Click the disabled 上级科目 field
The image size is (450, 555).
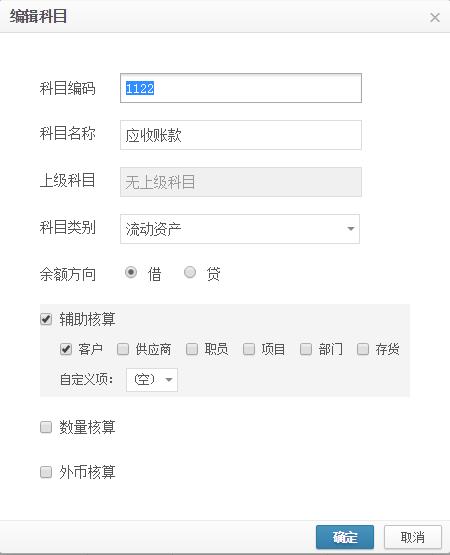pos(241,182)
